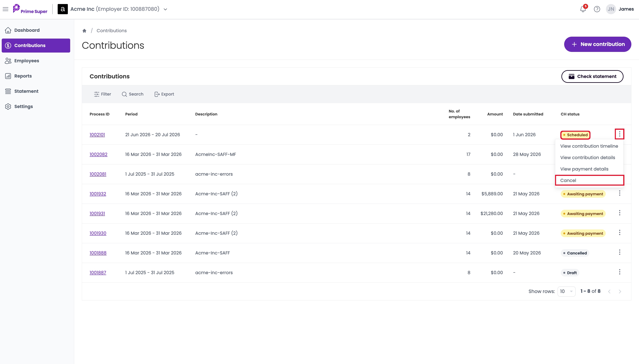Open Filter options in the table toolbar

103,94
